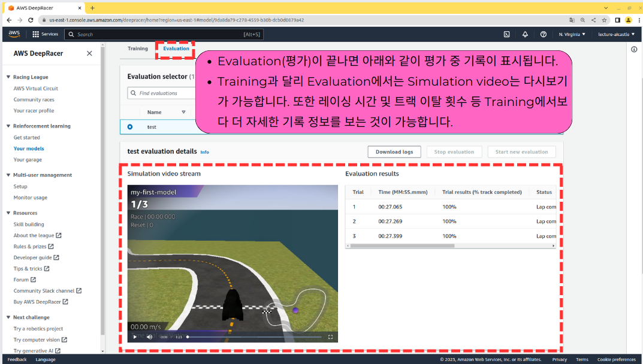The height and width of the screenshot is (364, 643).
Task: Collapse the Reinforcement learning section
Action: pos(8,126)
